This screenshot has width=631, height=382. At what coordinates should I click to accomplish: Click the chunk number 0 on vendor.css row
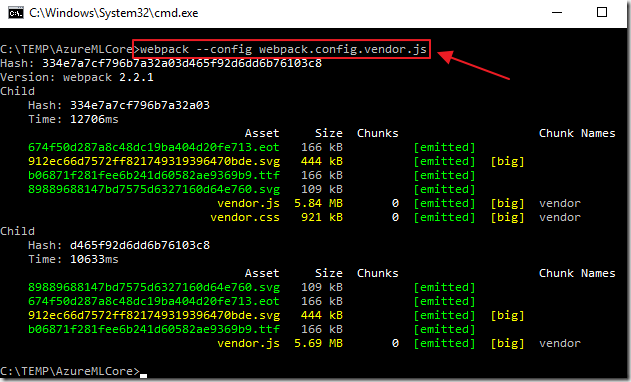click(395, 217)
